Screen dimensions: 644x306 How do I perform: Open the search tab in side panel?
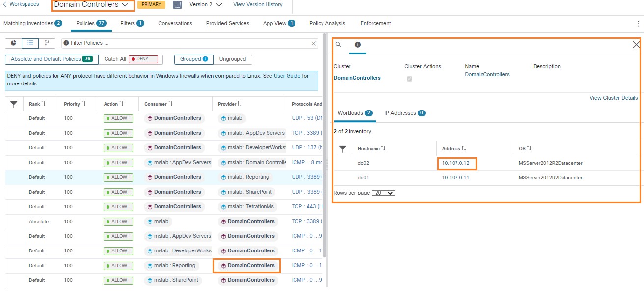coord(338,45)
